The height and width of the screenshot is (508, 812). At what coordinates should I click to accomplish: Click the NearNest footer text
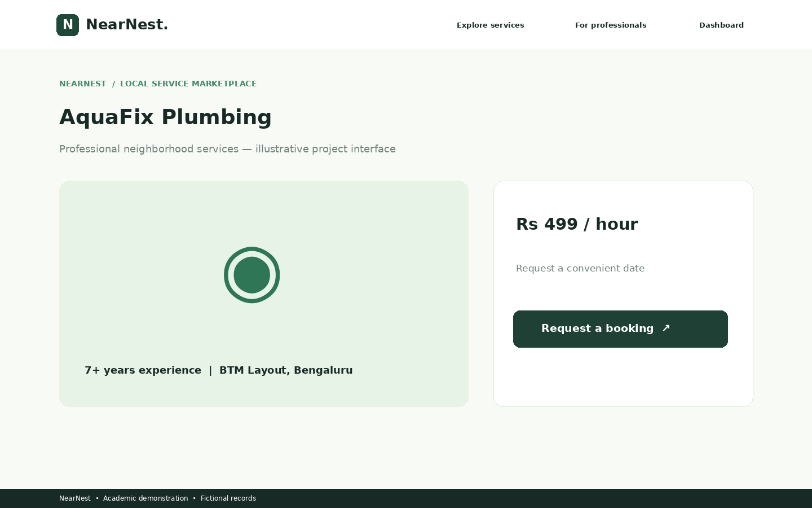(x=75, y=498)
